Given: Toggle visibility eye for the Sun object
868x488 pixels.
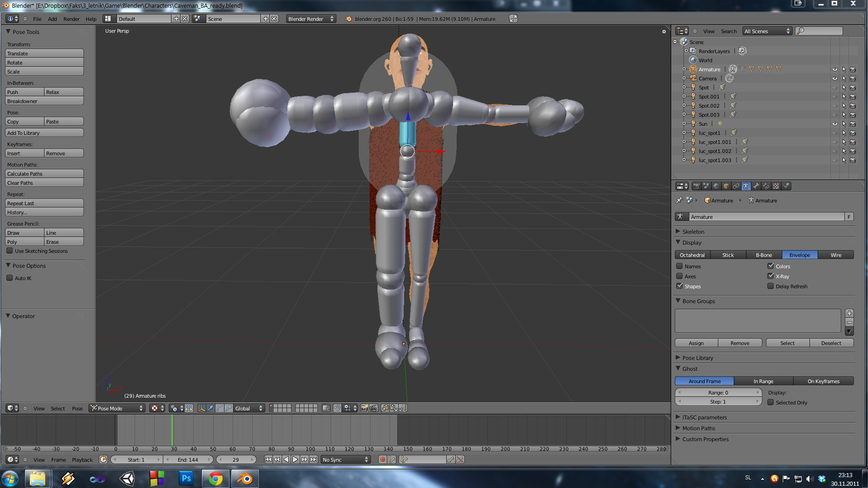Looking at the screenshot, I should (x=834, y=123).
